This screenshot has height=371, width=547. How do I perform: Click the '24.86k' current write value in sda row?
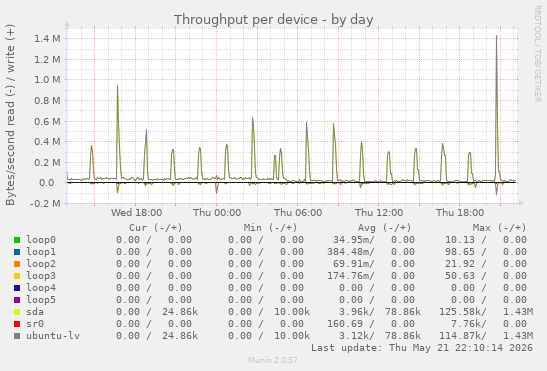(x=180, y=312)
